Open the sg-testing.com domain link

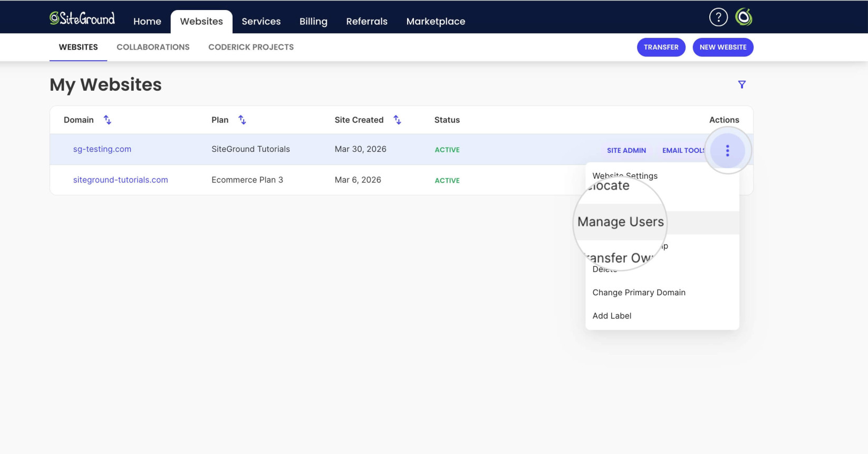102,149
